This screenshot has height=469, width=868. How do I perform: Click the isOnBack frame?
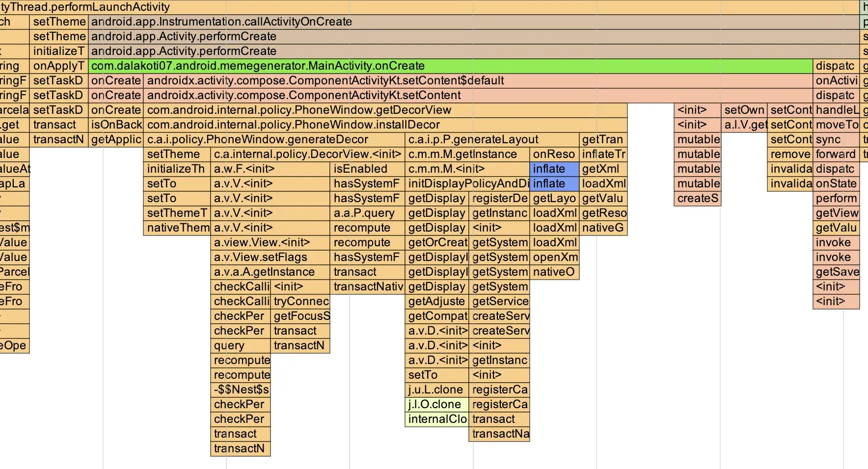(x=116, y=125)
